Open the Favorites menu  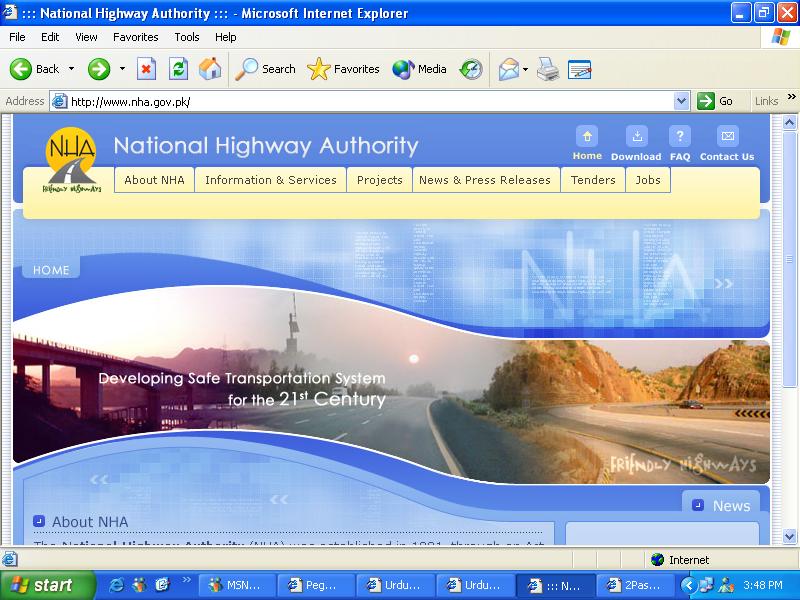tap(136, 37)
